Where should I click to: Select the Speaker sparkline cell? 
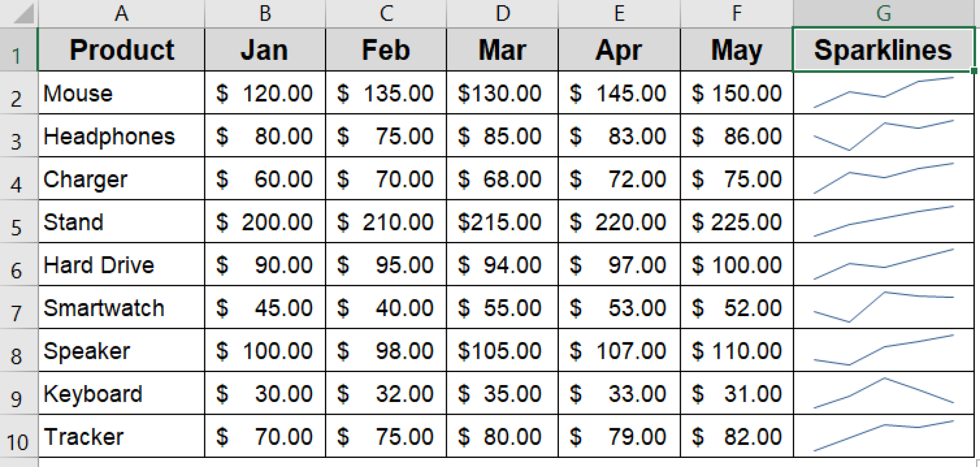pos(883,351)
